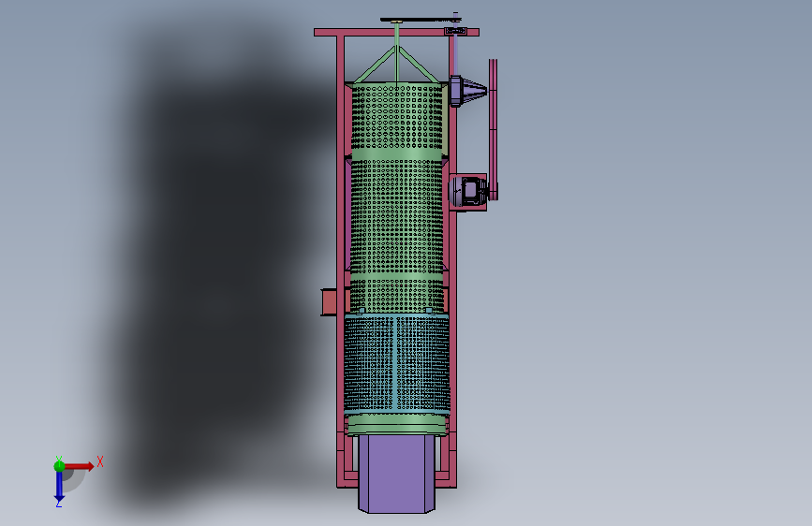Select the black belt at the top of the frame
This screenshot has height=526, width=812.
coord(421,20)
